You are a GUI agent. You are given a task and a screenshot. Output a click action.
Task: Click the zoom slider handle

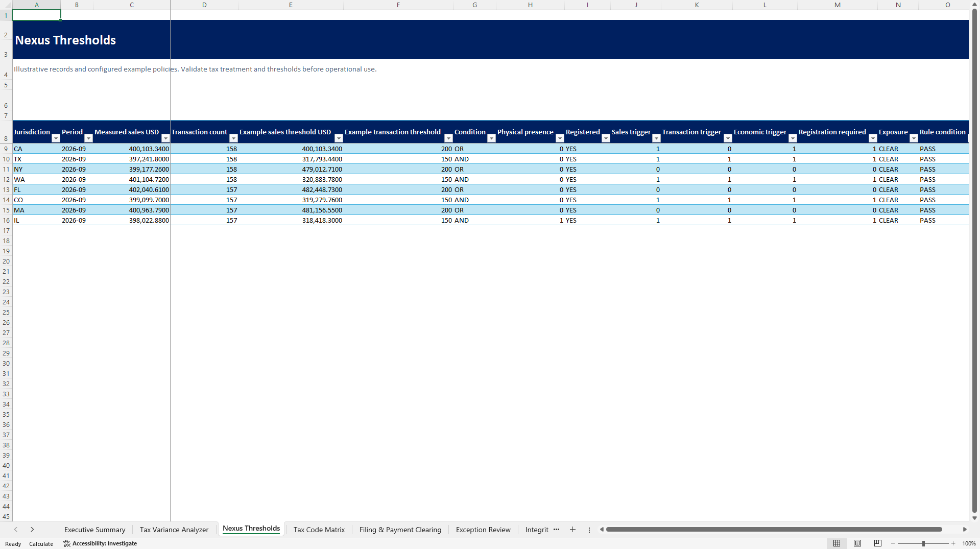(923, 543)
